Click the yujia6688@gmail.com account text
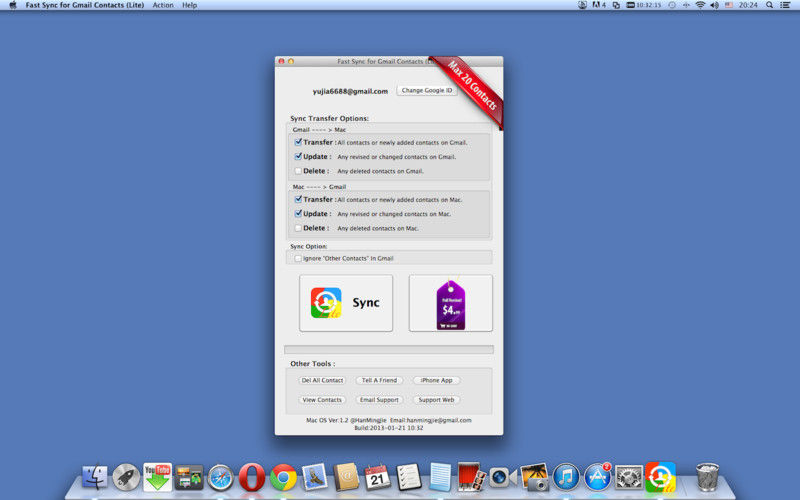This screenshot has height=500, width=800. click(x=350, y=91)
